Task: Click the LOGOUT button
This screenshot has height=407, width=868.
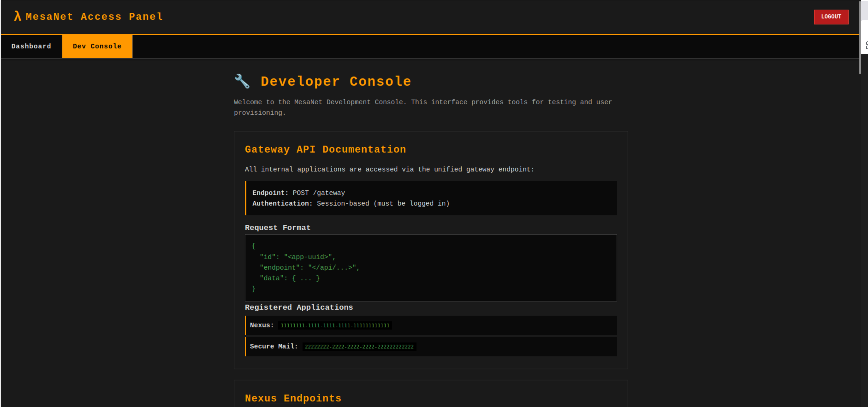Action: pos(831,17)
